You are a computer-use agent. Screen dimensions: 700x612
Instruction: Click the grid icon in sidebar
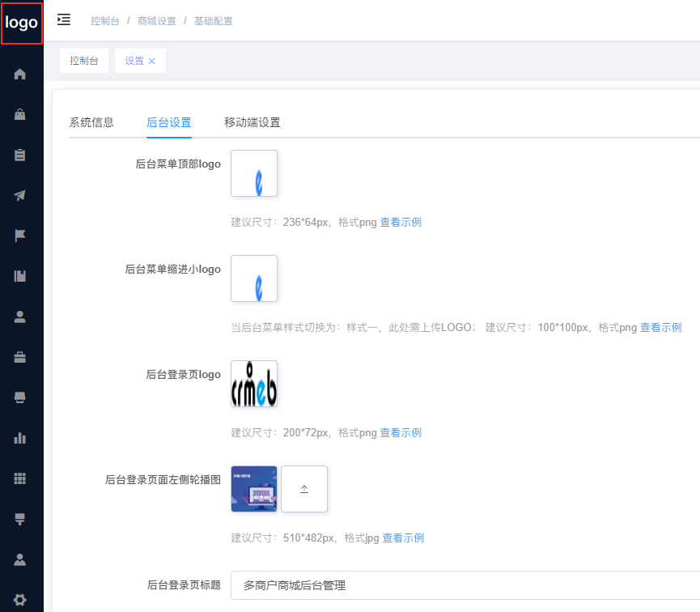click(x=20, y=478)
